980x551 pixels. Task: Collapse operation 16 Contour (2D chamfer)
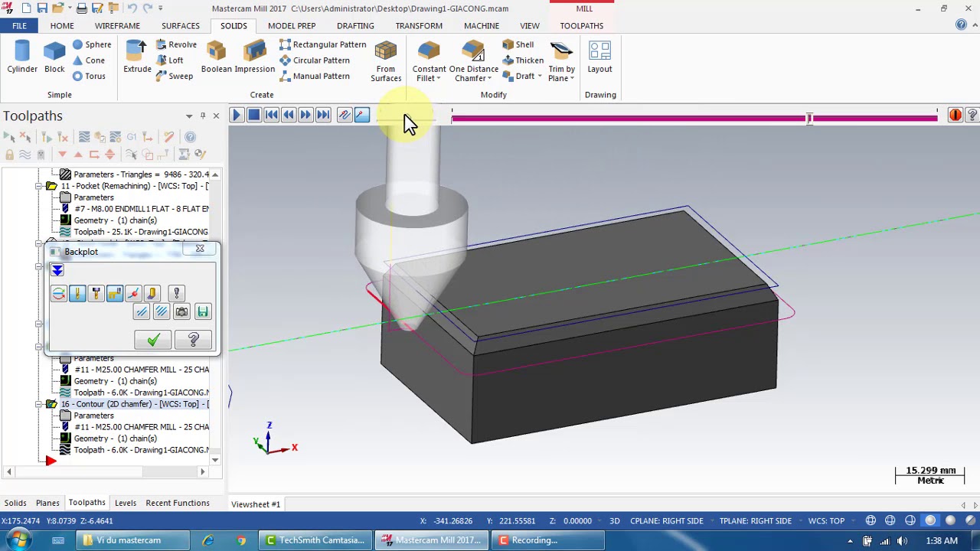pyautogui.click(x=39, y=404)
